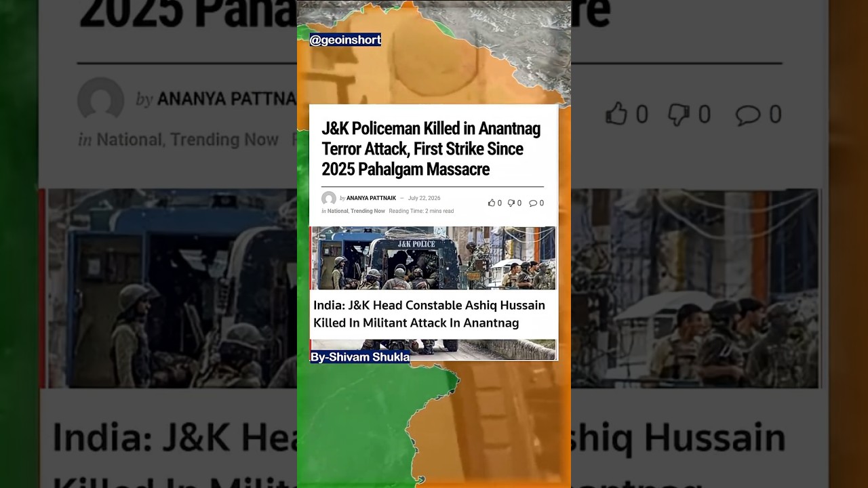
Task: Click the thumbs-down icon in center card
Action: pyautogui.click(x=511, y=203)
